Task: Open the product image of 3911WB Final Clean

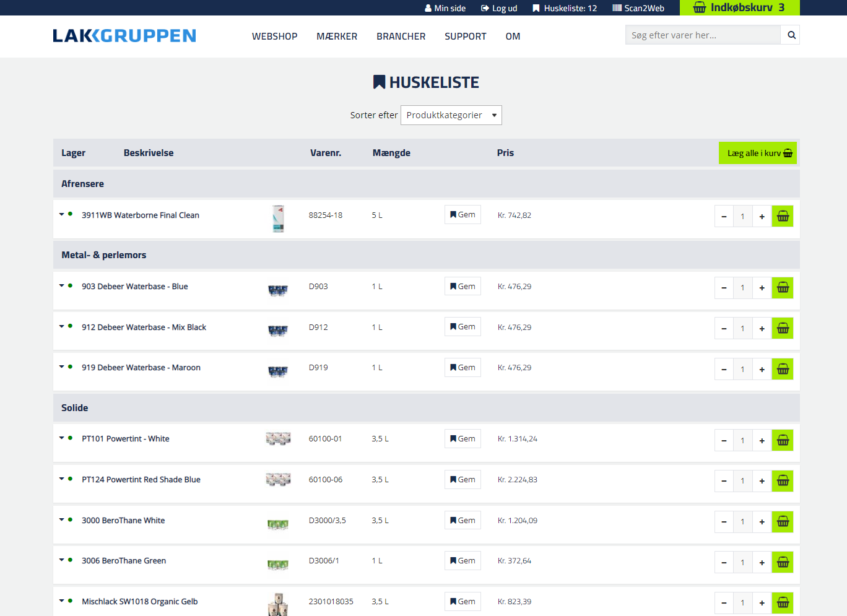Action: [279, 219]
